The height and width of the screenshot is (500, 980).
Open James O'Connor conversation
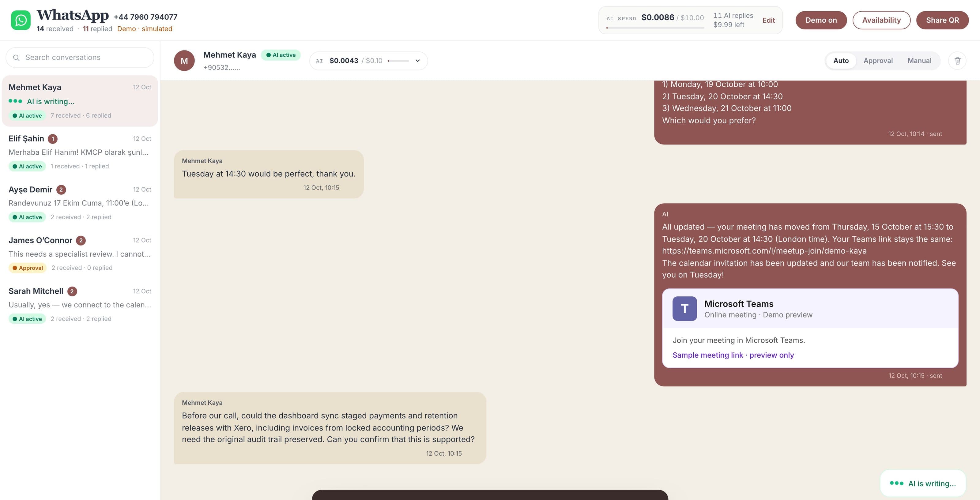point(80,254)
